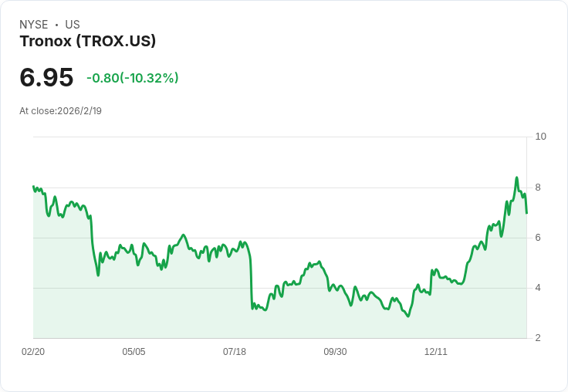Click the starting point of the price line

pos(33,186)
